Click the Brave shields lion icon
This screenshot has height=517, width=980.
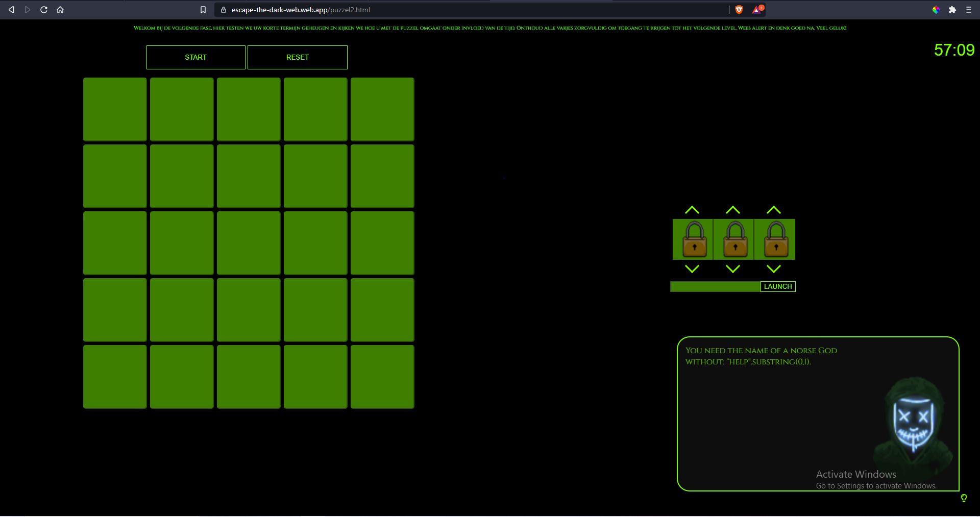click(739, 10)
